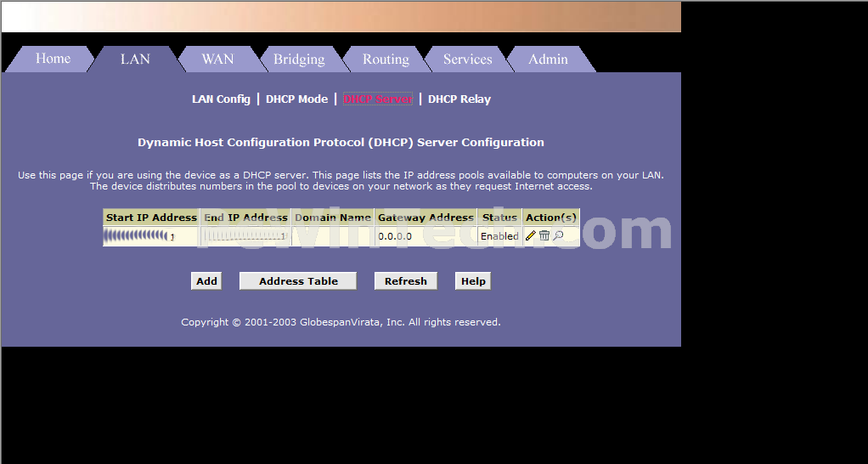The image size is (868, 464).
Task: Open the Services tab
Action: [467, 59]
